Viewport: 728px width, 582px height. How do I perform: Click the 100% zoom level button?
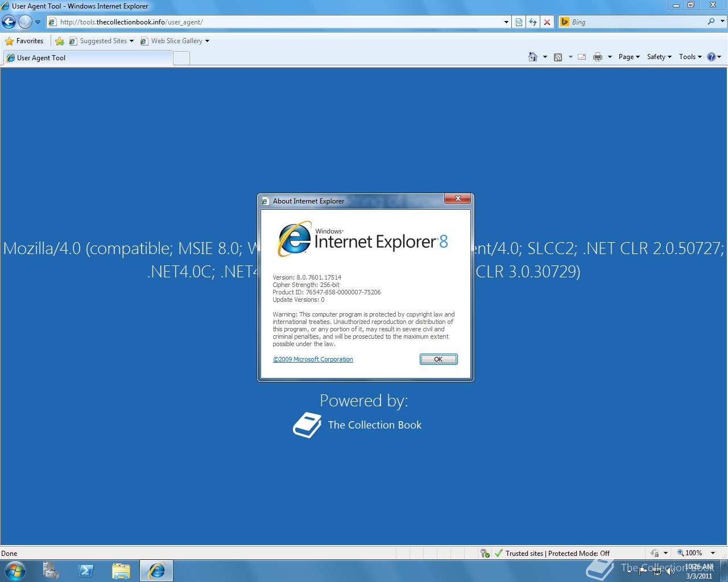click(689, 553)
